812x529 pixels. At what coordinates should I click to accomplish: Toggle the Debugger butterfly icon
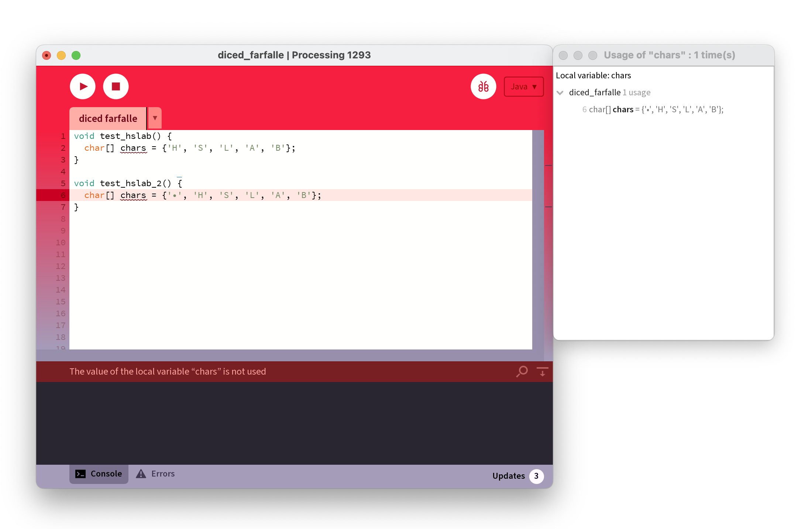(483, 86)
